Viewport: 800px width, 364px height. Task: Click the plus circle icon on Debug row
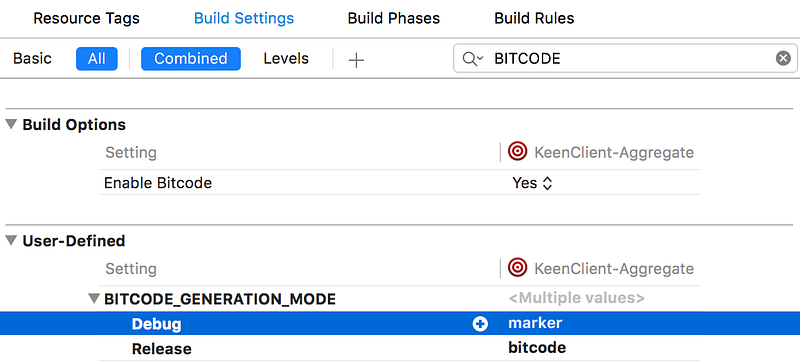(480, 324)
